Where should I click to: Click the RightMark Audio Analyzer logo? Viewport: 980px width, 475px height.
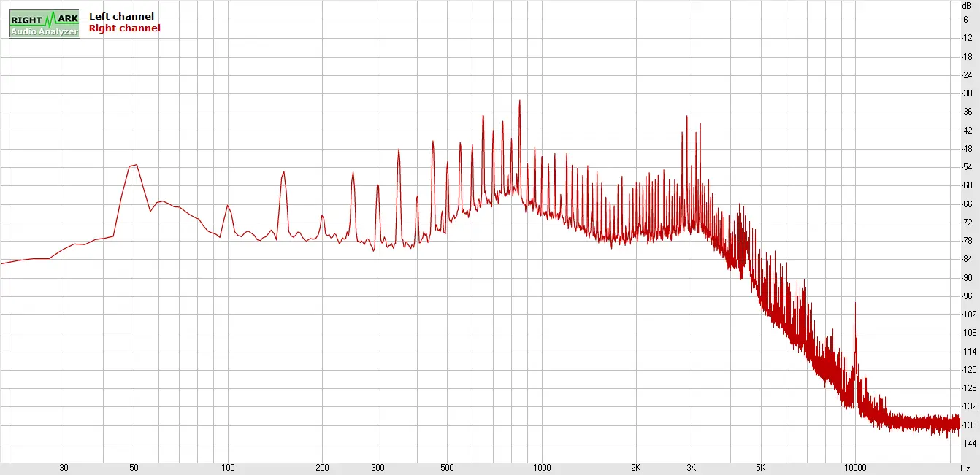click(x=45, y=24)
